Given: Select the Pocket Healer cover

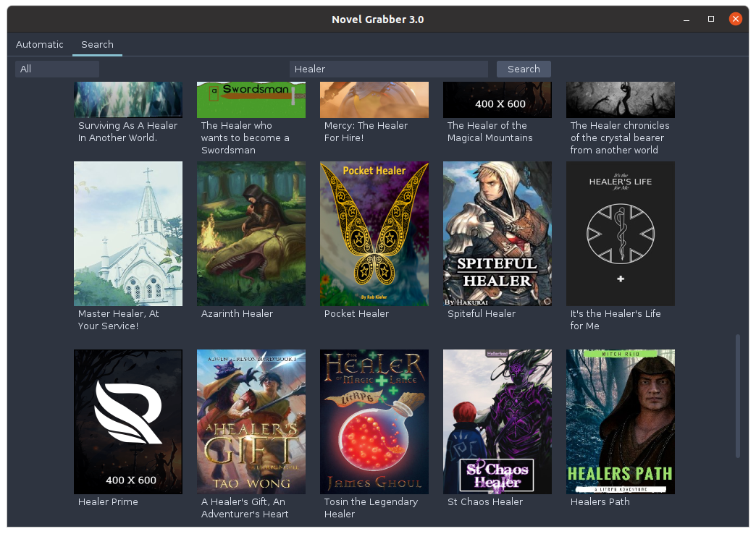Looking at the screenshot, I should (x=374, y=234).
